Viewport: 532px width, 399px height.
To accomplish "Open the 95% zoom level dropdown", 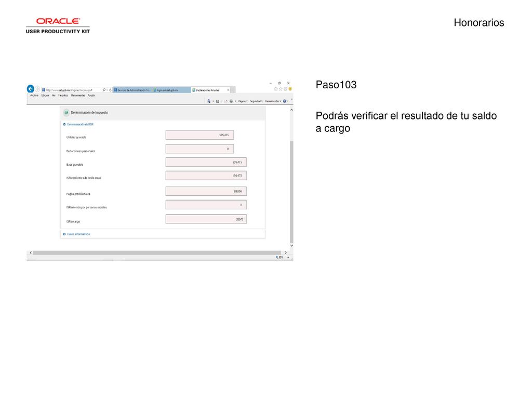I will [x=288, y=258].
